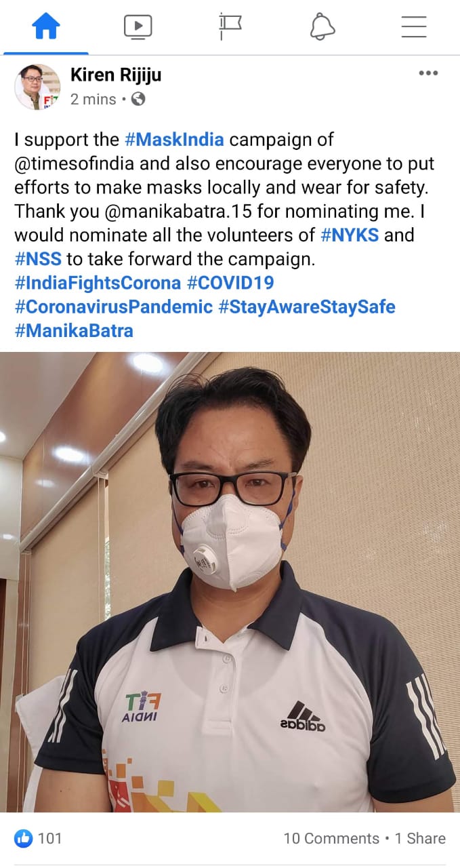
Task: Open the Kiren Rijiju profile name
Action: 116,75
